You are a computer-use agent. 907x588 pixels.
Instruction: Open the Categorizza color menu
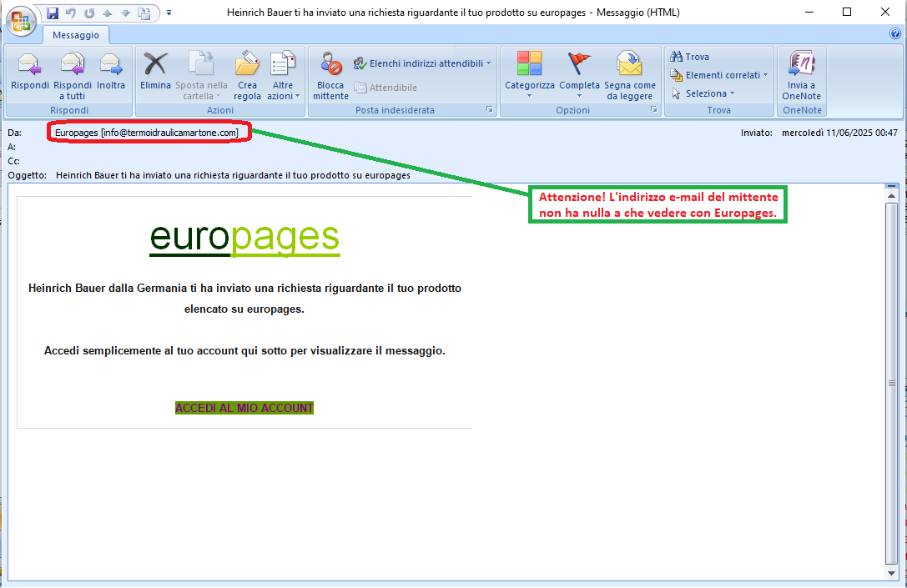click(529, 74)
